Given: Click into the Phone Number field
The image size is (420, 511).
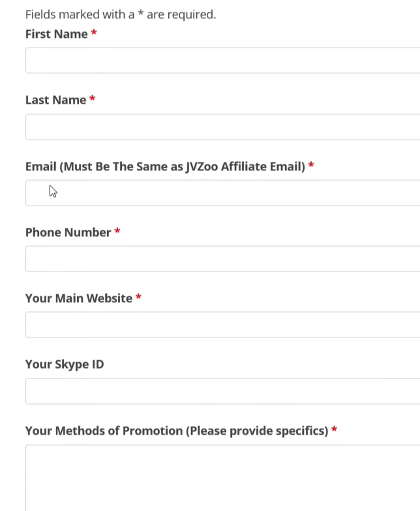Looking at the screenshot, I should (222, 258).
